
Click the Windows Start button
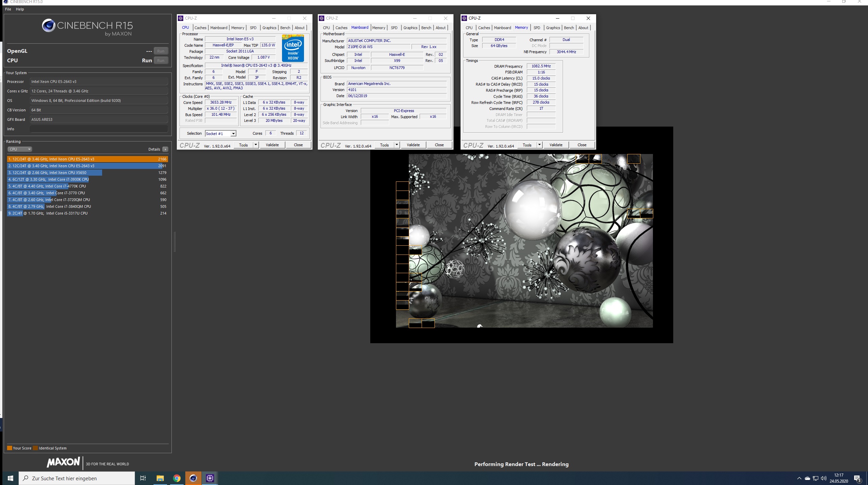coord(10,478)
